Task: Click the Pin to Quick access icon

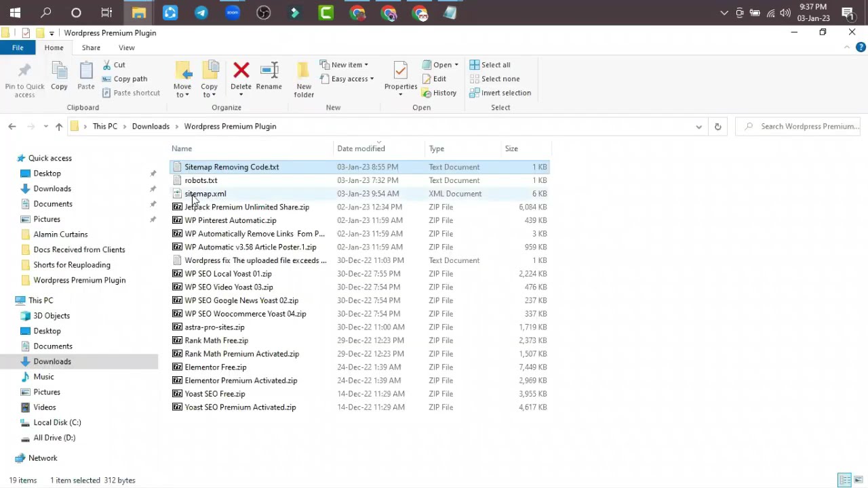Action: (x=24, y=70)
